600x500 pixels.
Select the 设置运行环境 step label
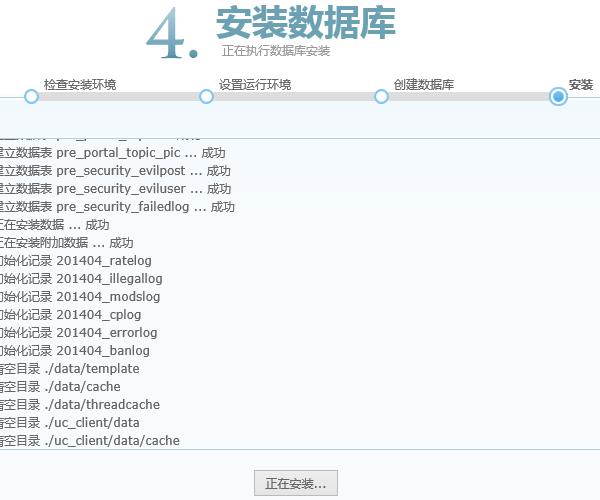click(255, 84)
